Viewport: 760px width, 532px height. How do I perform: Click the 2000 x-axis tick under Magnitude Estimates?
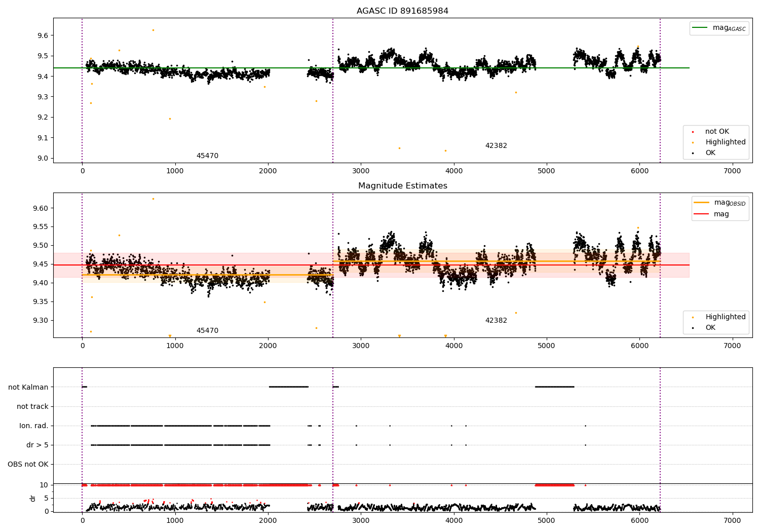(x=268, y=346)
